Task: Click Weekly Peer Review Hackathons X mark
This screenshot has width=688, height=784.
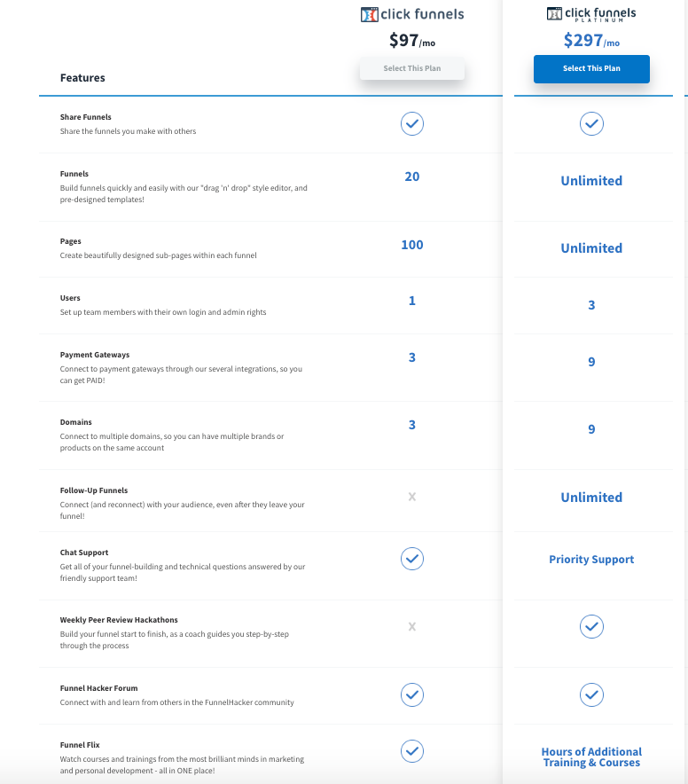Action: (412, 626)
